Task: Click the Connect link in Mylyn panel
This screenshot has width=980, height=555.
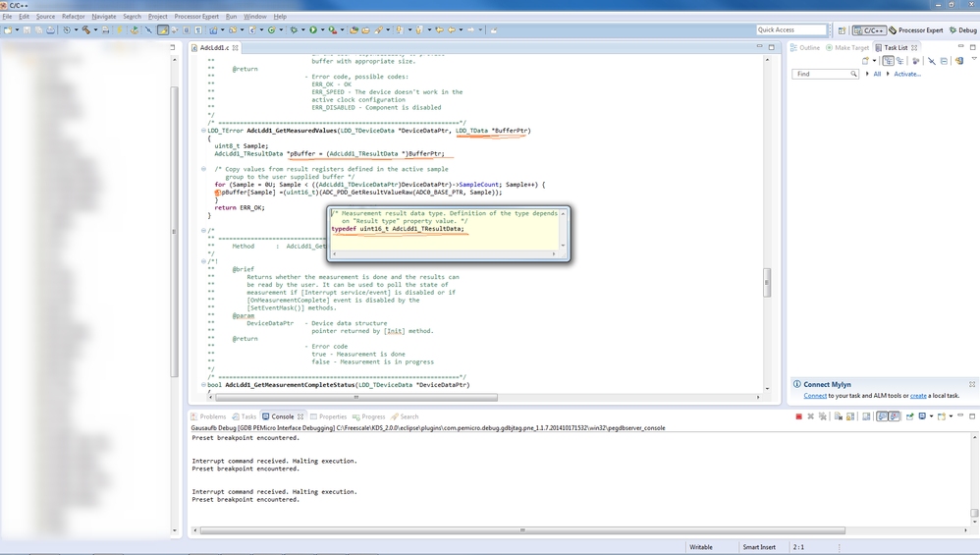Action: [815, 396]
